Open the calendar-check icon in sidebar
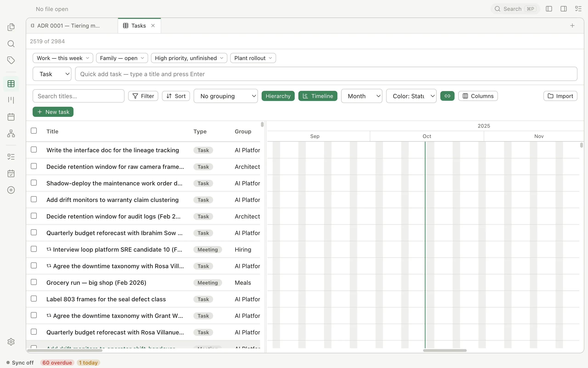Viewport: 588px width, 368px height. tap(11, 173)
